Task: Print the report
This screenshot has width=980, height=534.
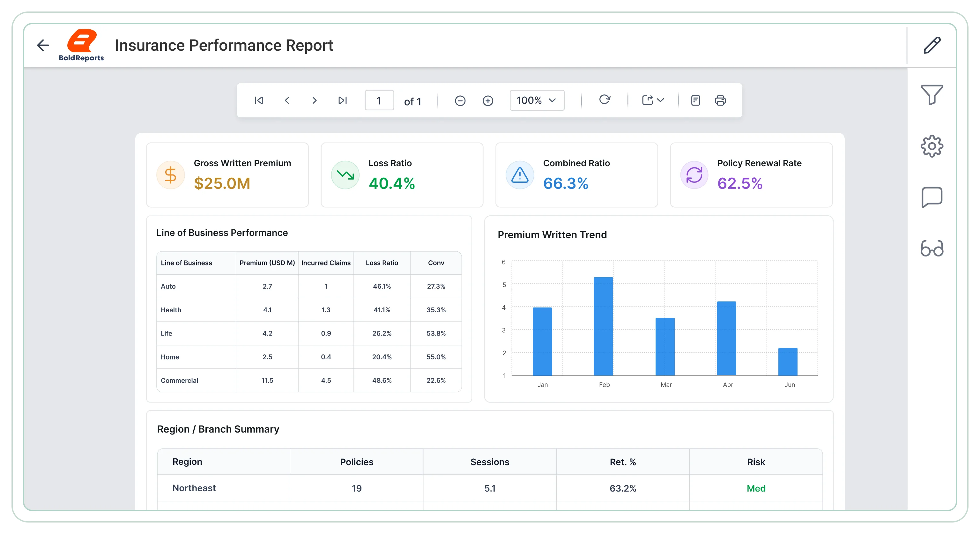Action: pos(720,100)
